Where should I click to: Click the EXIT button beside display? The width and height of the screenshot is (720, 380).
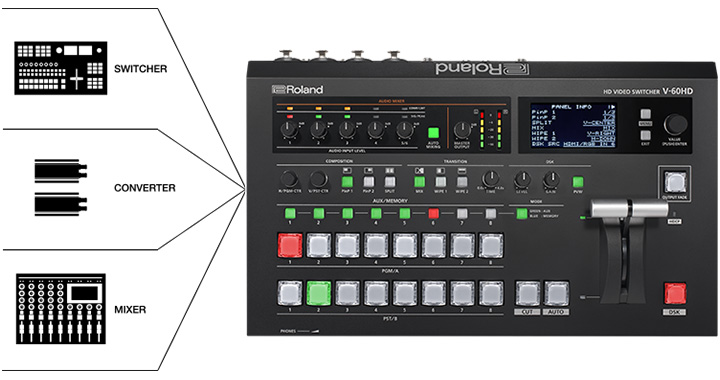click(646, 135)
